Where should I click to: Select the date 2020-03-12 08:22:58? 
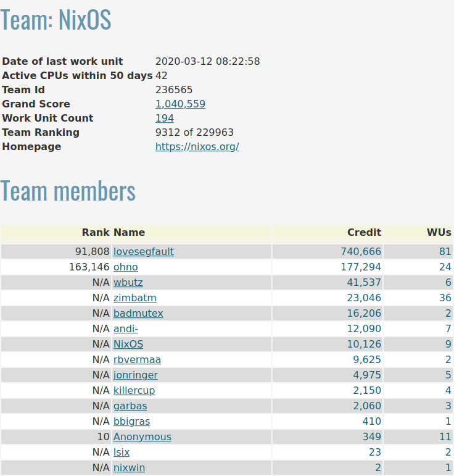pos(207,62)
